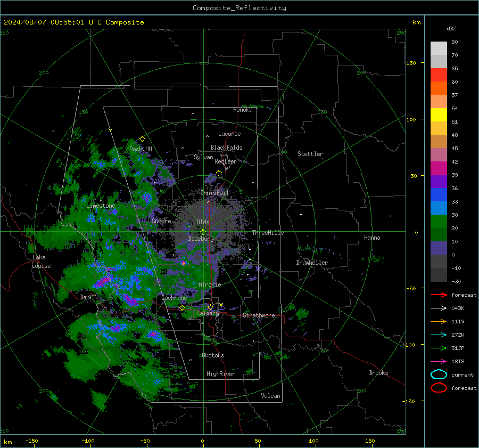Click the ThreeHills town label
Screen dimensions: 479x448
click(x=268, y=233)
